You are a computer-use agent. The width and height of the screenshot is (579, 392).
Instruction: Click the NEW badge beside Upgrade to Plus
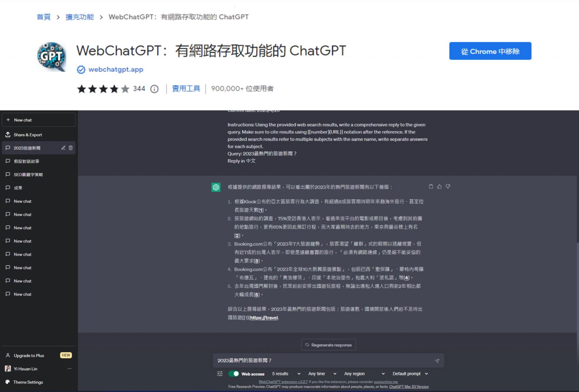[66, 355]
